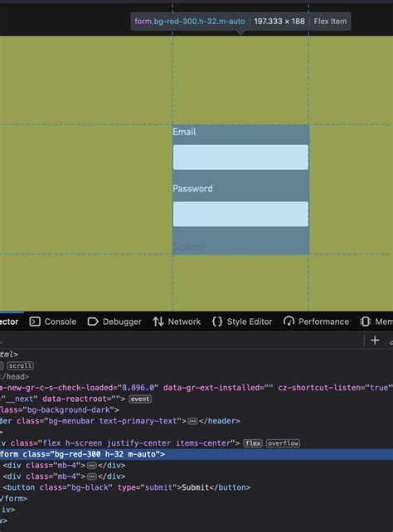
Task: Select the Submit button node in markup
Action: (126, 487)
